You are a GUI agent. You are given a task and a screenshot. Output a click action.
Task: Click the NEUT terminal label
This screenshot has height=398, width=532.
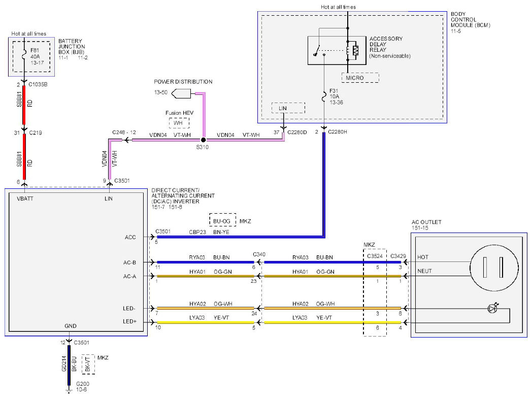coord(424,271)
